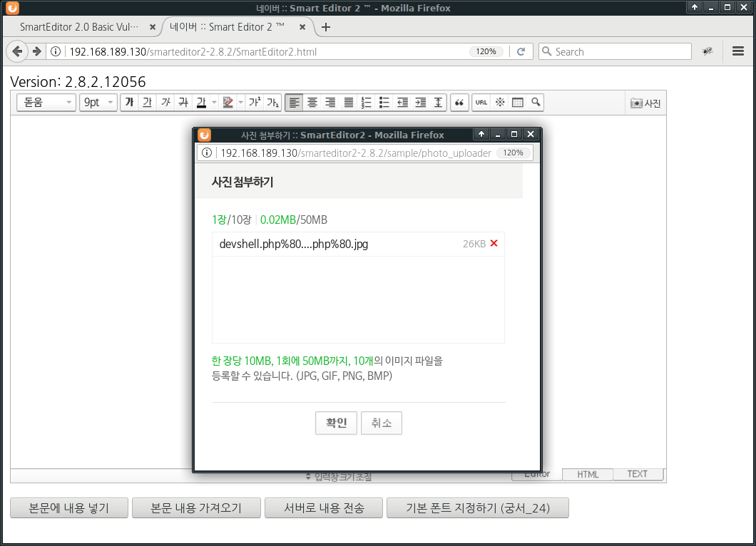Click Version: 2.8.2.12056 text
Screen dimensions: 756x546
[78, 82]
